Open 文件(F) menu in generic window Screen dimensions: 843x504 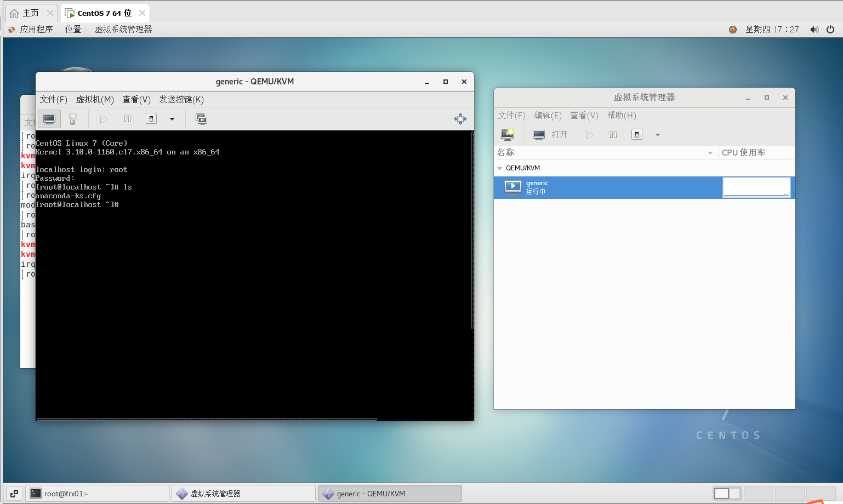point(53,99)
